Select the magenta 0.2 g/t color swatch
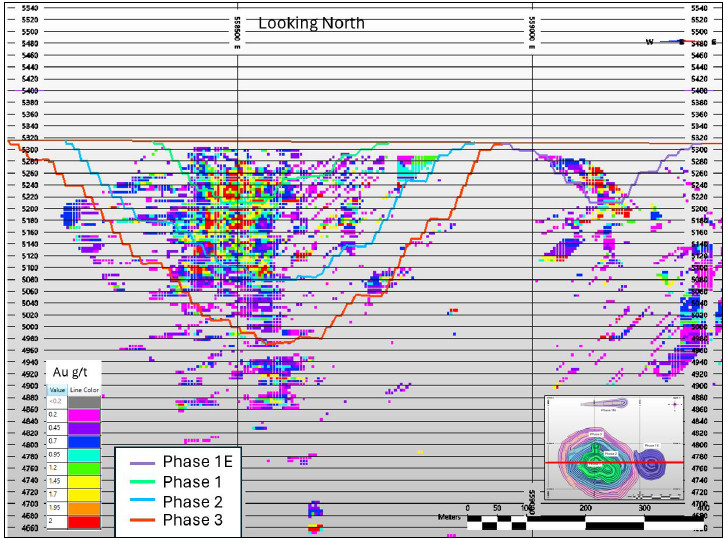Viewport: 724px width, 539px height. 84,415
